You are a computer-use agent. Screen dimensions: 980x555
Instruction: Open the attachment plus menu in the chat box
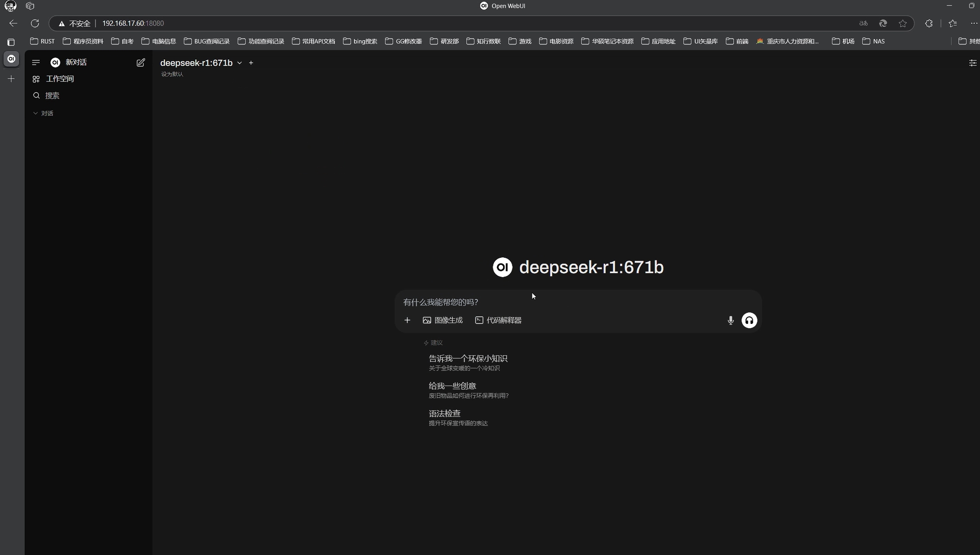coord(407,320)
